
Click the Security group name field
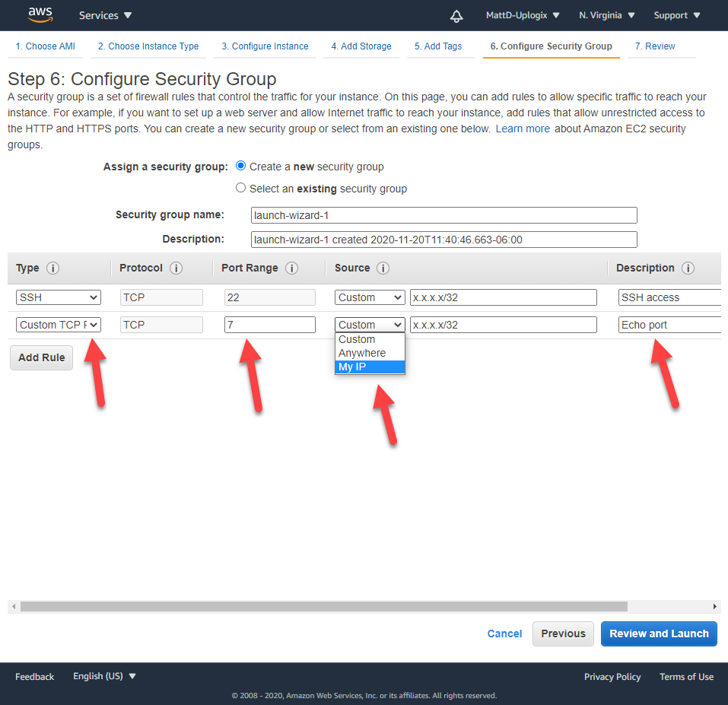click(x=443, y=215)
